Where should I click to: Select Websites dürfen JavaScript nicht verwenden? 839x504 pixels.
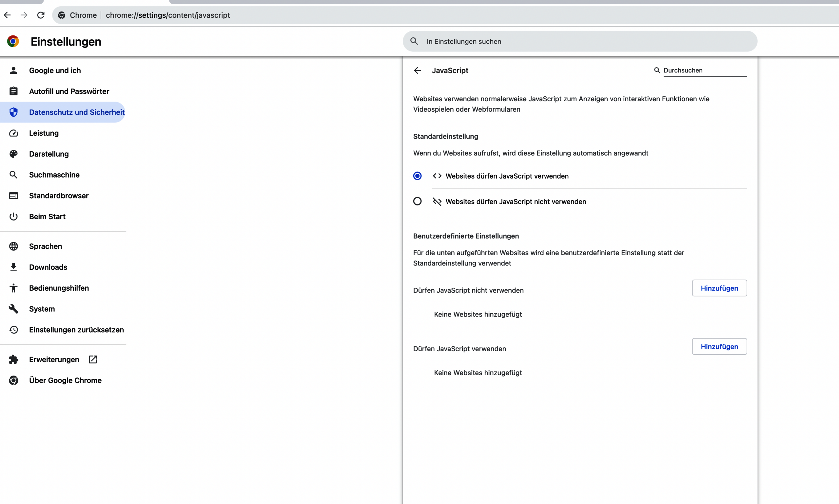[417, 201]
